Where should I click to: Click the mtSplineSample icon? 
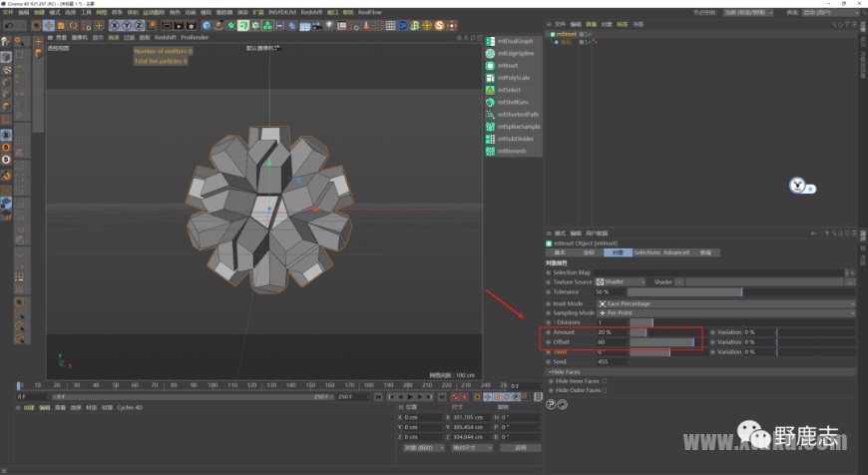point(491,126)
